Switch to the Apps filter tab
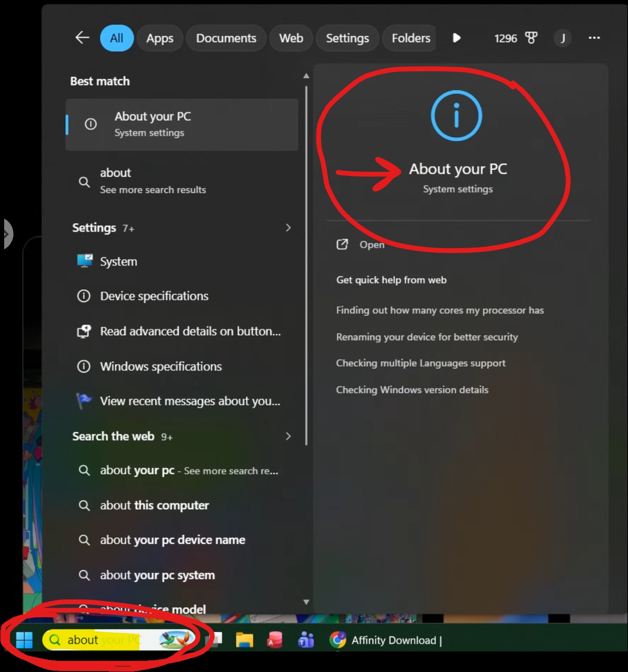This screenshot has width=628, height=672. tap(160, 38)
